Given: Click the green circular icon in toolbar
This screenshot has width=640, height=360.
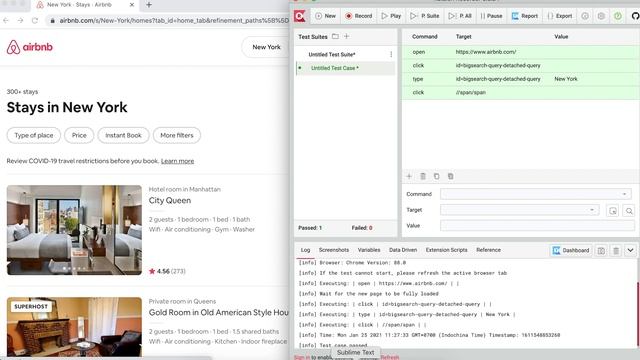Looking at the screenshot, I should click(618, 16).
